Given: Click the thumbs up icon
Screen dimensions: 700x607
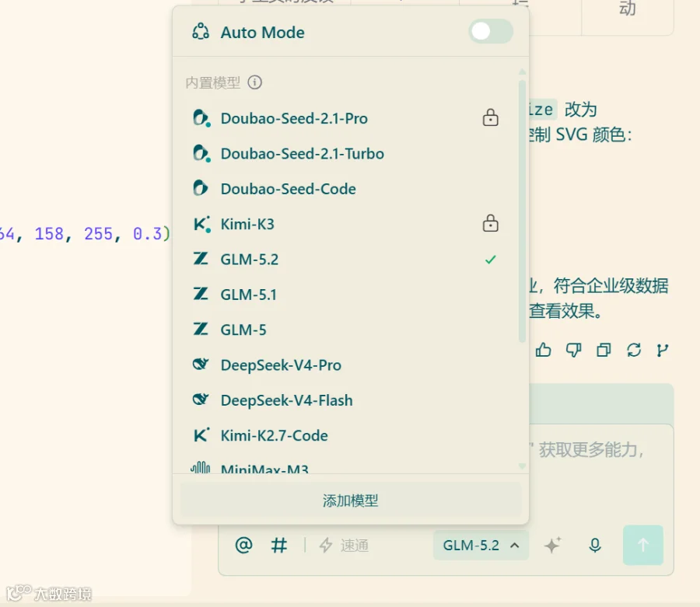Looking at the screenshot, I should [x=544, y=350].
